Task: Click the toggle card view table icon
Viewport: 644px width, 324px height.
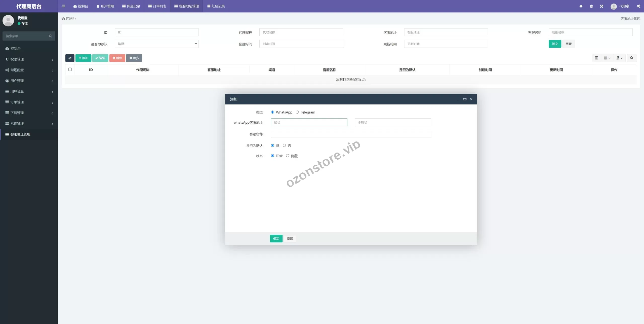Action: coord(596,58)
